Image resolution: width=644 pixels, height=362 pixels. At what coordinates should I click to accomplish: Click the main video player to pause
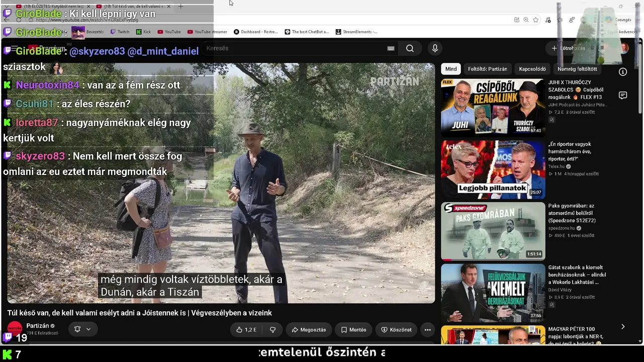[221, 183]
